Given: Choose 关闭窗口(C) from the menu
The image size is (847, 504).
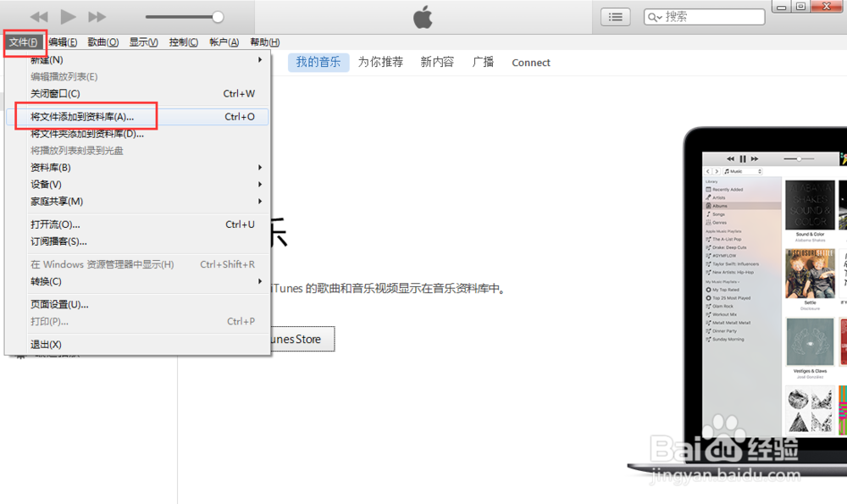Looking at the screenshot, I should click(137, 93).
